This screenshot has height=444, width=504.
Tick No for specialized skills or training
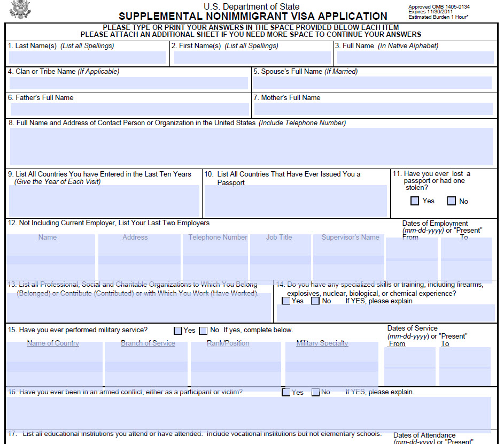pos(315,301)
